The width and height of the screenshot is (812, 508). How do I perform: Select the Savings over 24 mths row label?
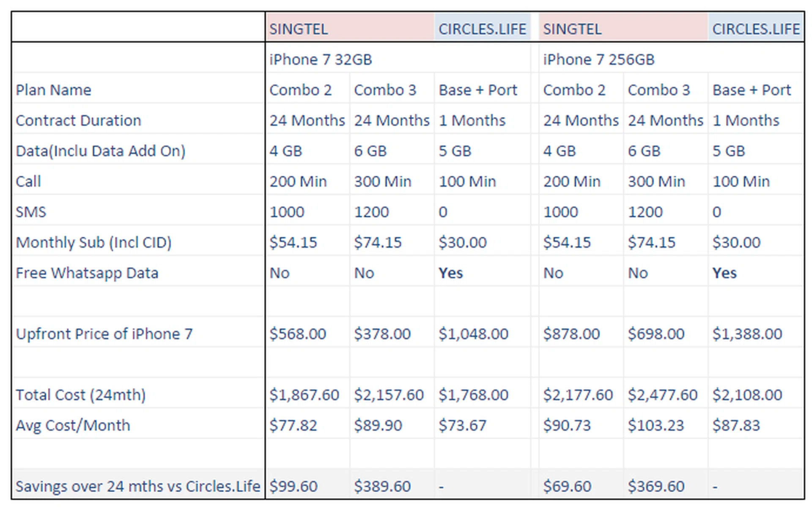click(138, 486)
